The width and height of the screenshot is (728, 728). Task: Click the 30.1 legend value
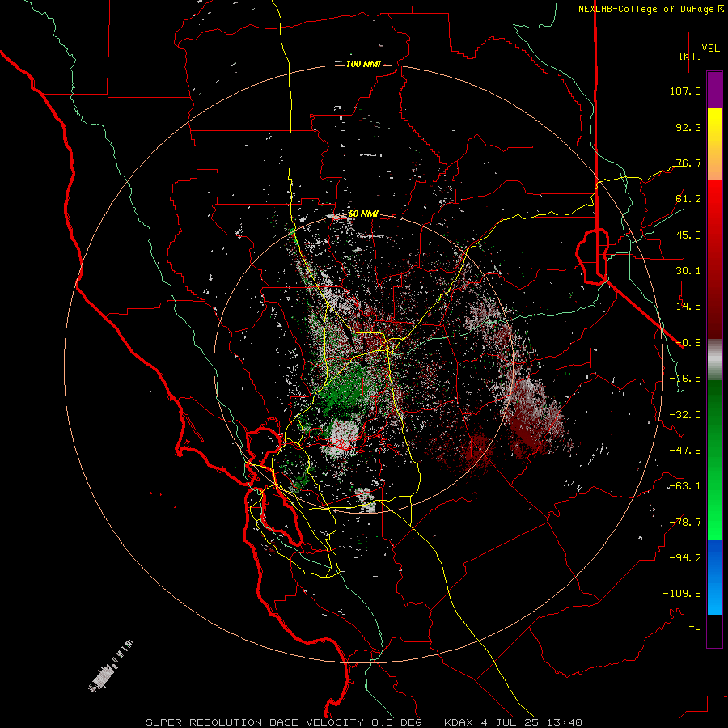click(688, 271)
